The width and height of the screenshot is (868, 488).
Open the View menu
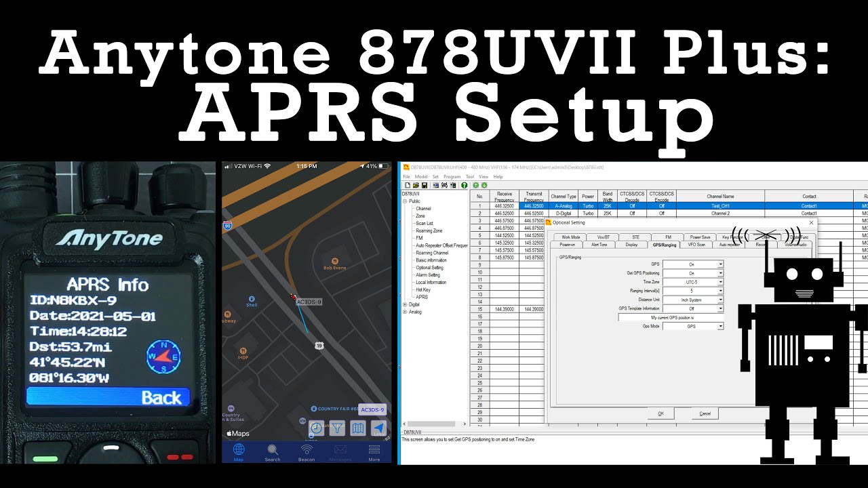tap(484, 176)
